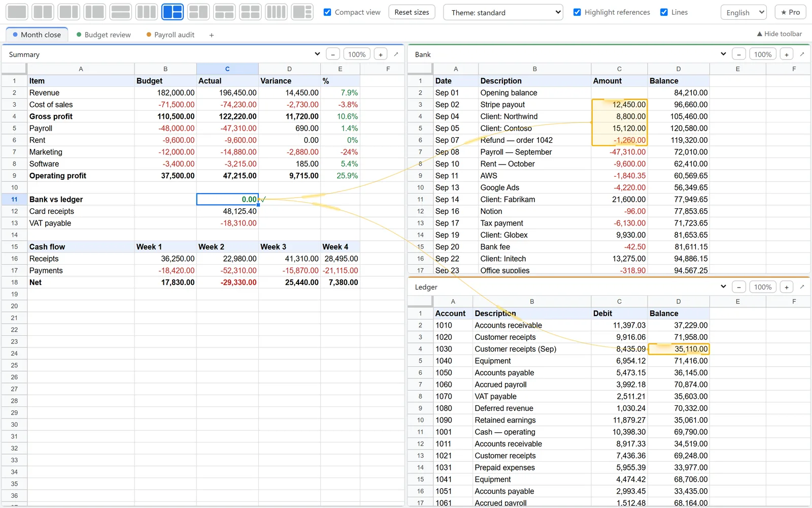Select the two equal columns layout icon
The height and width of the screenshot is (508, 812).
(x=43, y=12)
